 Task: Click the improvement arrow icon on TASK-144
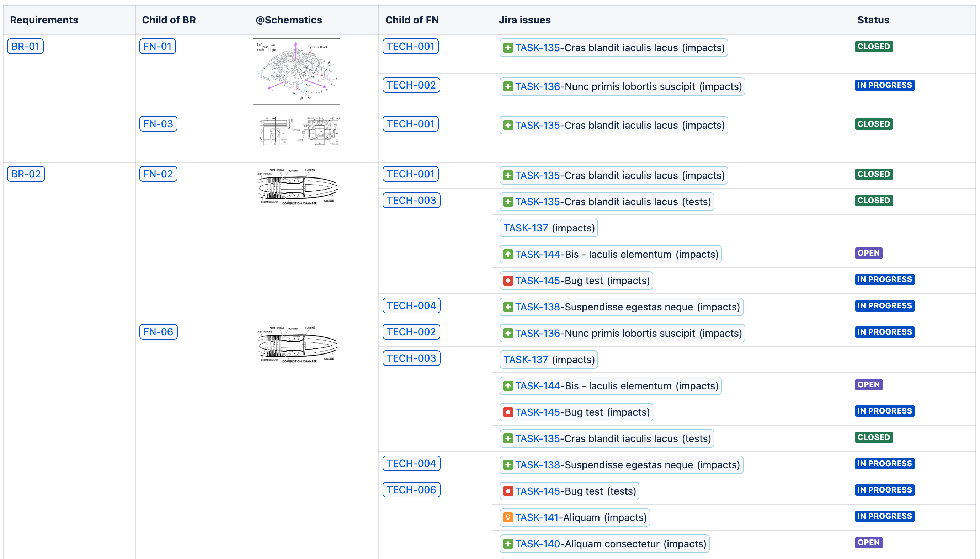pos(508,254)
